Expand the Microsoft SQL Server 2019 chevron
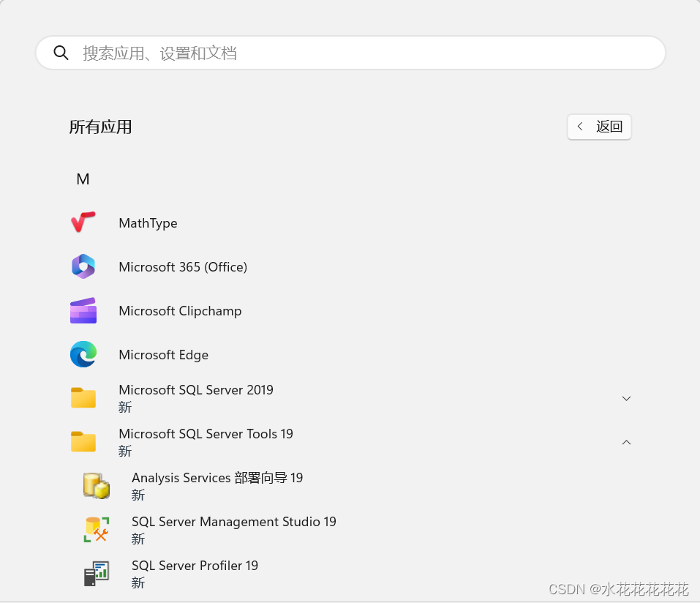 [x=626, y=398]
